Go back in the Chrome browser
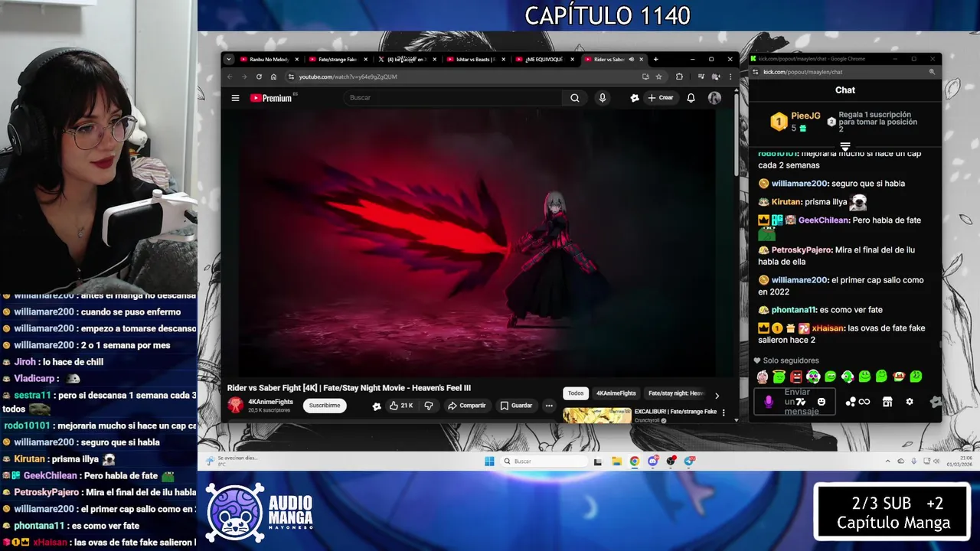Screen dimensions: 980x551 230,77
